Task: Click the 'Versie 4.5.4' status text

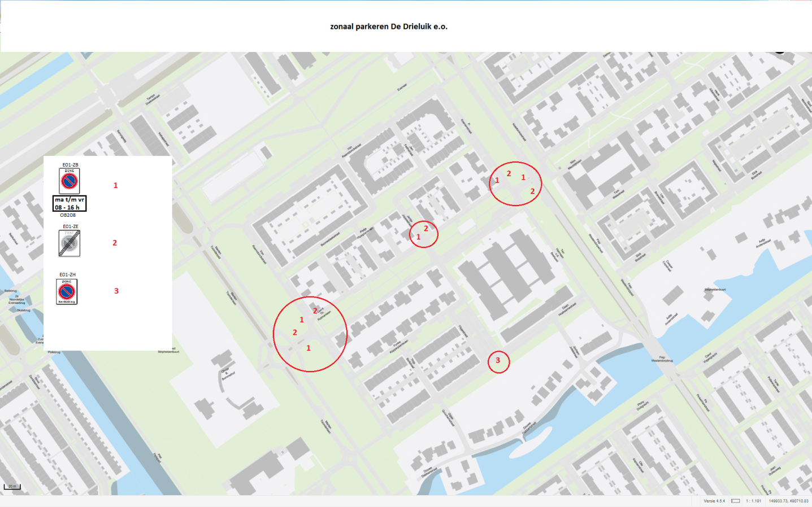Action: (x=714, y=501)
